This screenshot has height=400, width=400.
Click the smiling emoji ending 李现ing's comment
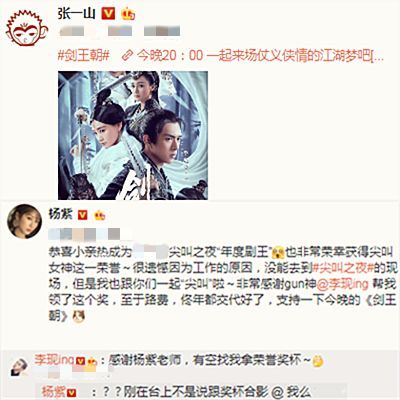pos(318,361)
